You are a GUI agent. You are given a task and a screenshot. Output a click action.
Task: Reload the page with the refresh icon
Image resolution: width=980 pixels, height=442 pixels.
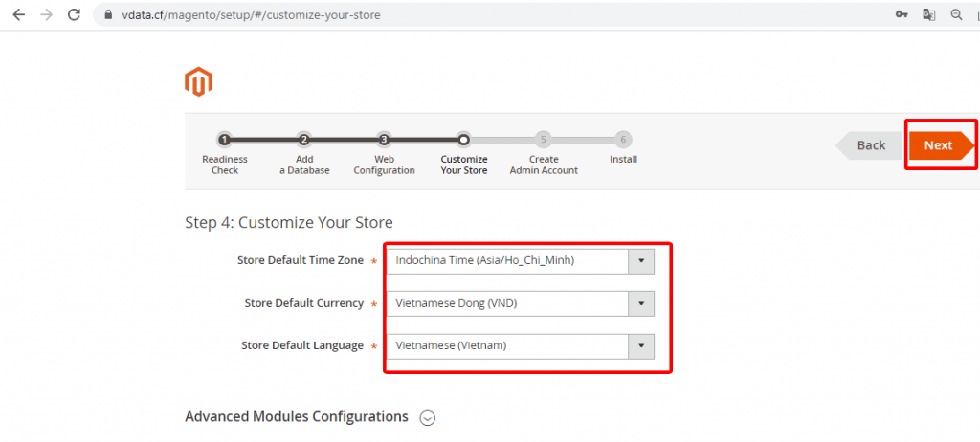(x=74, y=15)
